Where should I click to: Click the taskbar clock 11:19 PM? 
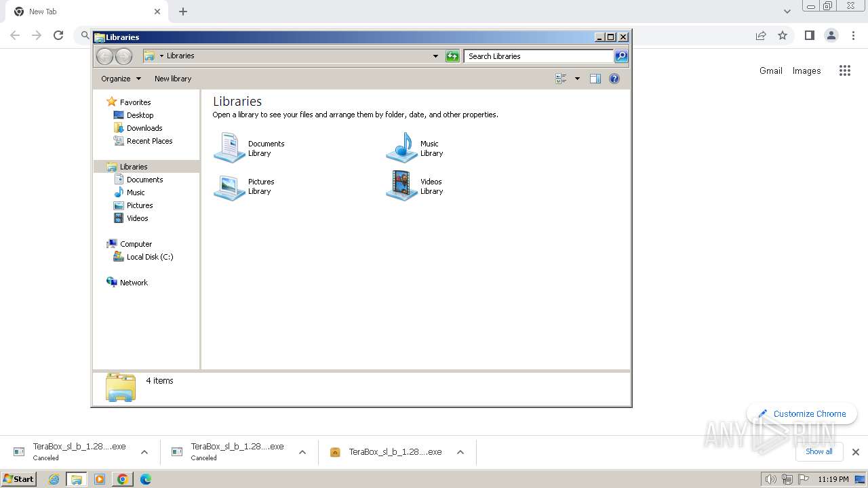click(x=833, y=479)
